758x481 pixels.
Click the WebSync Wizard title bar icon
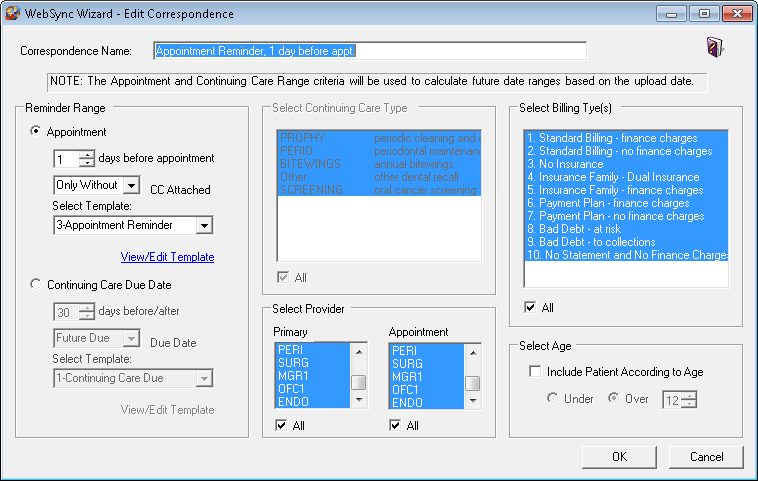coord(13,14)
